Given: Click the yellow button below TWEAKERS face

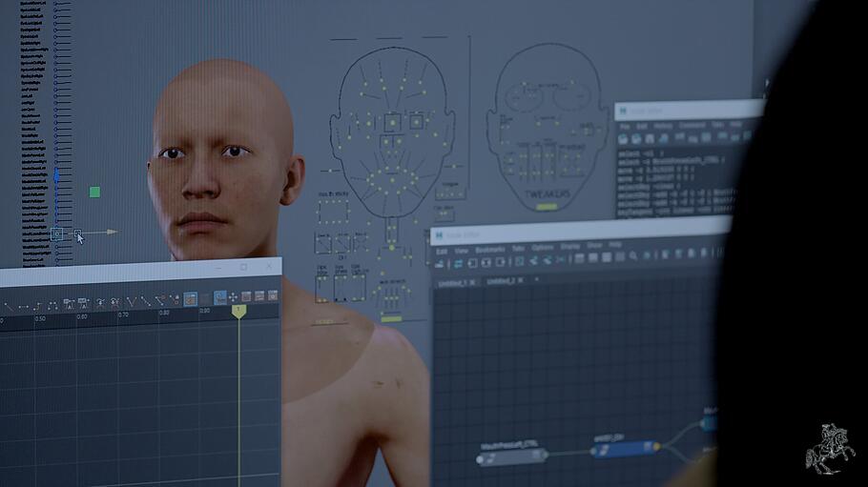Looking at the screenshot, I should tap(547, 207).
